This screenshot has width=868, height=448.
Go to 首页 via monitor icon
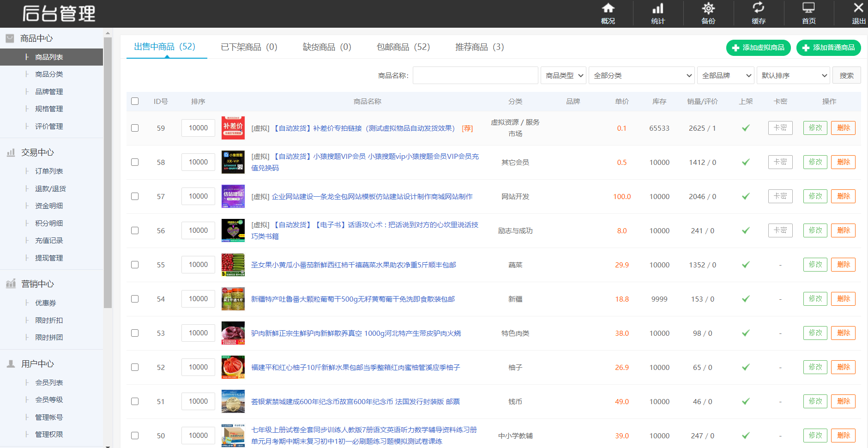[808, 8]
